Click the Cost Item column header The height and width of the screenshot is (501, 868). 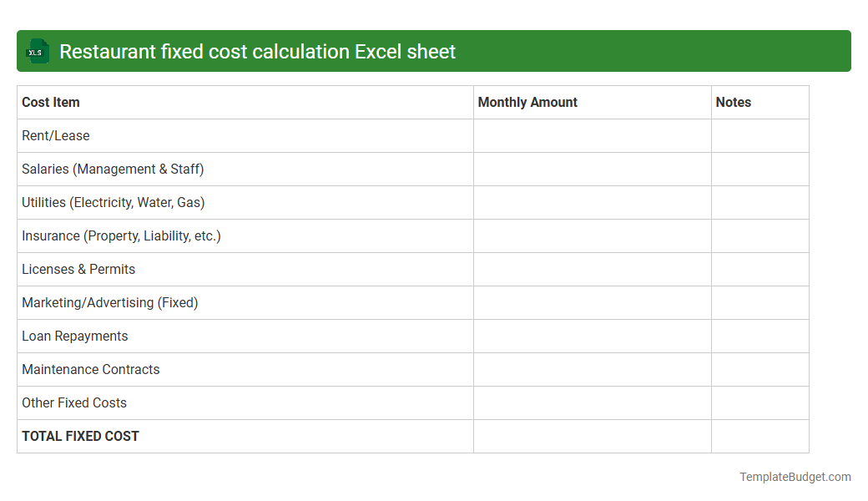pyautogui.click(x=50, y=102)
